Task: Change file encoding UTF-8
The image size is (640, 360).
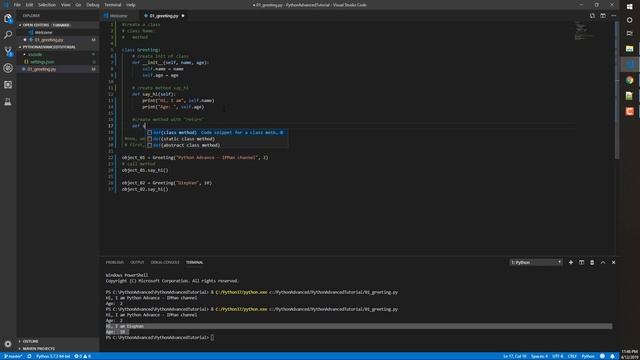Action: (x=558, y=356)
